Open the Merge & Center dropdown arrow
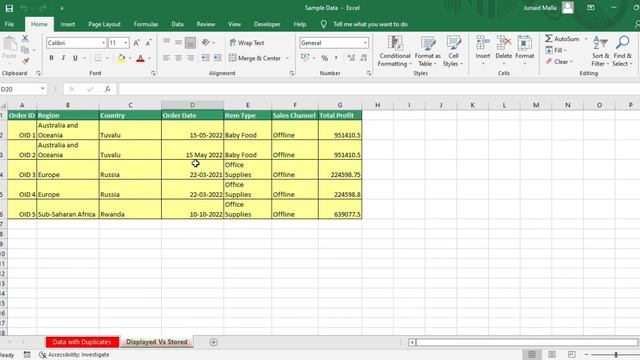Viewport: 640px width, 360px height. 287,58
